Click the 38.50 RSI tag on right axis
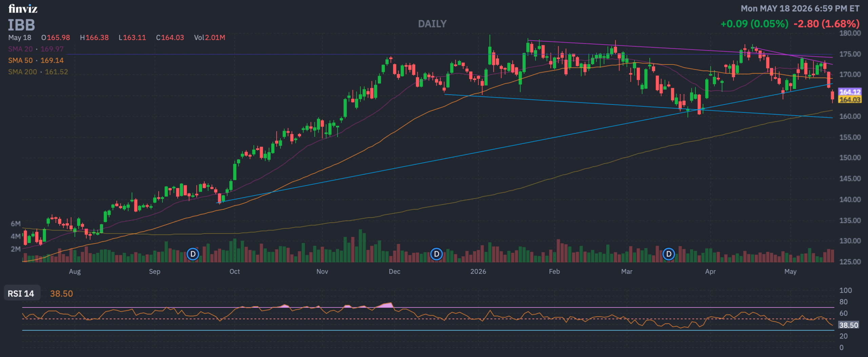The height and width of the screenshot is (357, 868). (849, 325)
